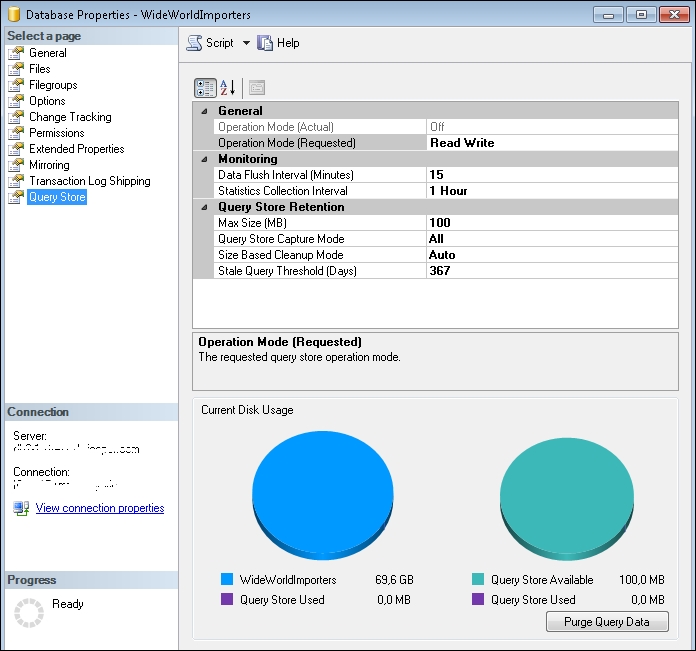Click the Script button

[210, 43]
